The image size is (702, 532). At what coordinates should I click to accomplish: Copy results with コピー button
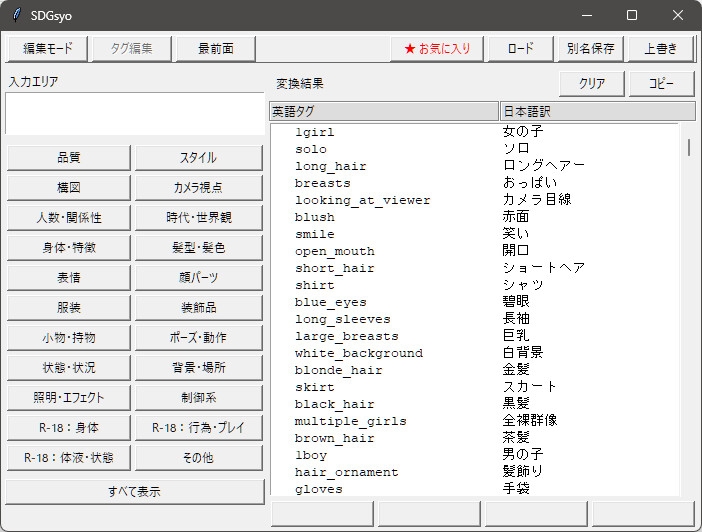click(x=661, y=83)
